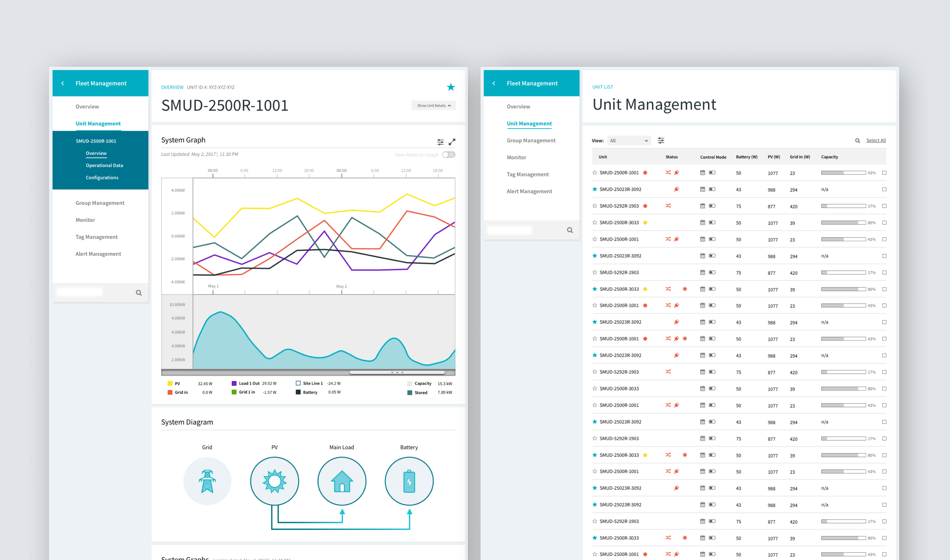Open Tag Management in right sidebar
Screen dimensions: 950x560
coord(527,174)
